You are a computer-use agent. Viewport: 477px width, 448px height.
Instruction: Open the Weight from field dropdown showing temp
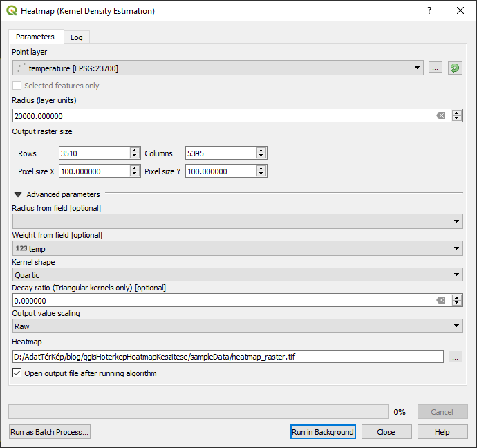click(x=238, y=248)
